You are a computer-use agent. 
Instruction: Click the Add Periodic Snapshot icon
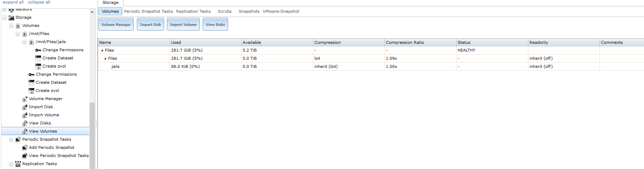[25, 147]
